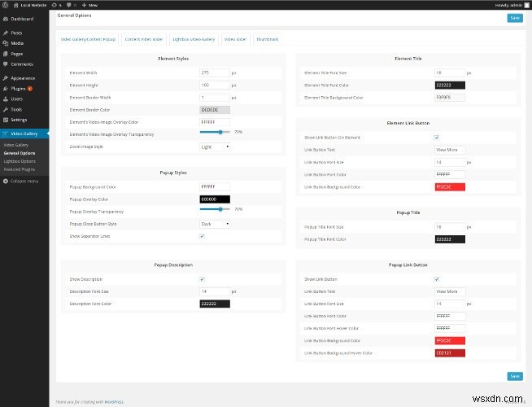Open the Dashboard sidebar icon
The height and width of the screenshot is (407, 532).
click(x=6, y=19)
